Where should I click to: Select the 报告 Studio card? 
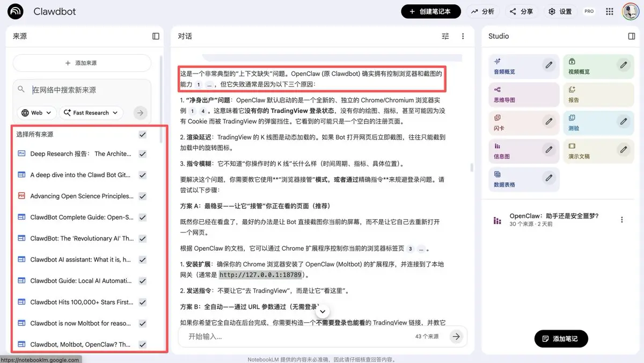tap(598, 95)
